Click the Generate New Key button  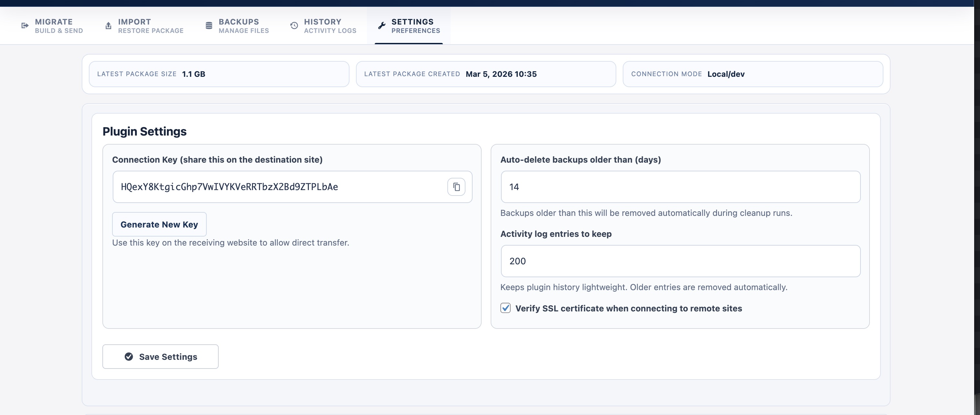click(x=159, y=224)
